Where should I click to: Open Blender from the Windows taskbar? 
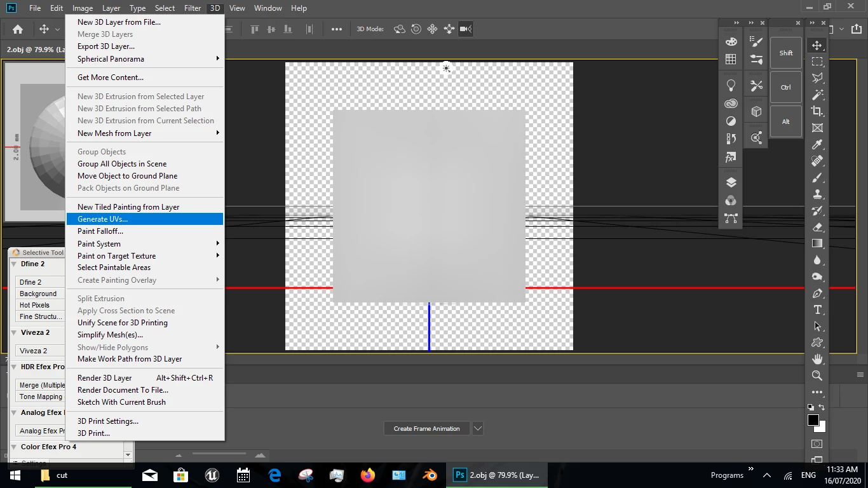click(x=430, y=475)
